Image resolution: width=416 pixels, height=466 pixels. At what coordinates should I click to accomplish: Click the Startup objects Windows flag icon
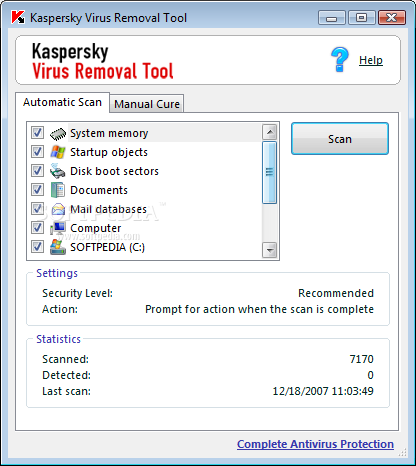click(x=58, y=152)
